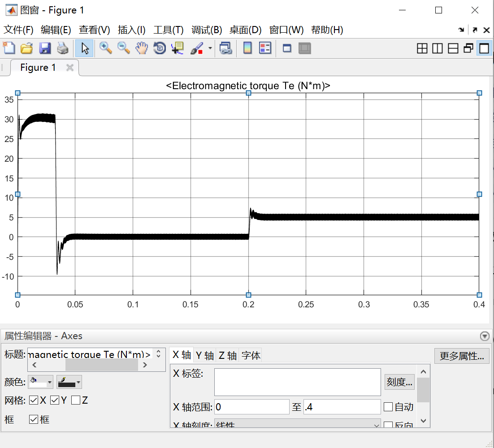This screenshot has width=494, height=448.
Task: Undock figure with arrow icon
Action: [475, 30]
